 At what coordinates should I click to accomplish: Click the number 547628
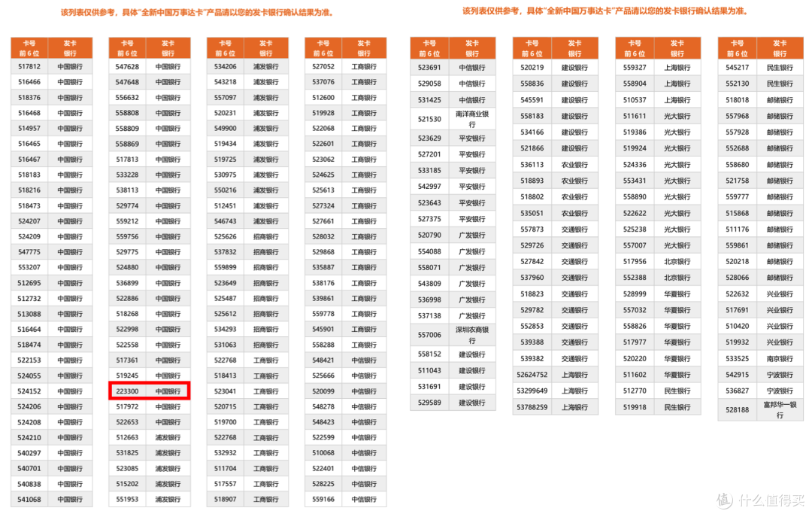pyautogui.click(x=127, y=66)
